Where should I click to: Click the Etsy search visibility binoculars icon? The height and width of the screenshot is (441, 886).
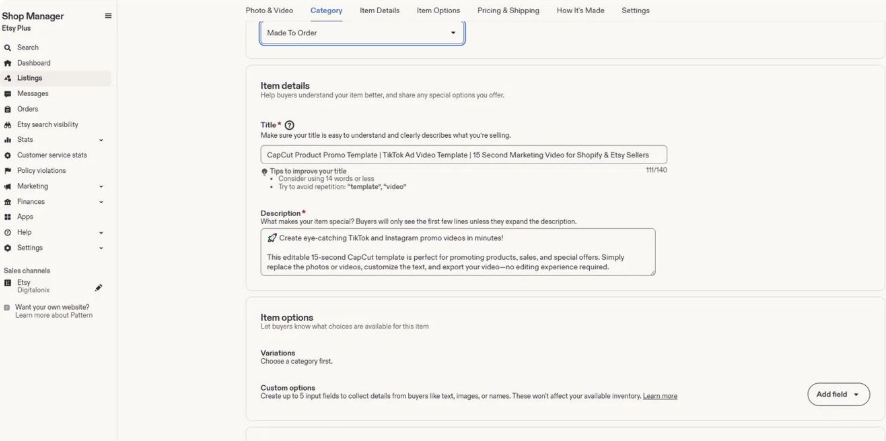(7, 125)
